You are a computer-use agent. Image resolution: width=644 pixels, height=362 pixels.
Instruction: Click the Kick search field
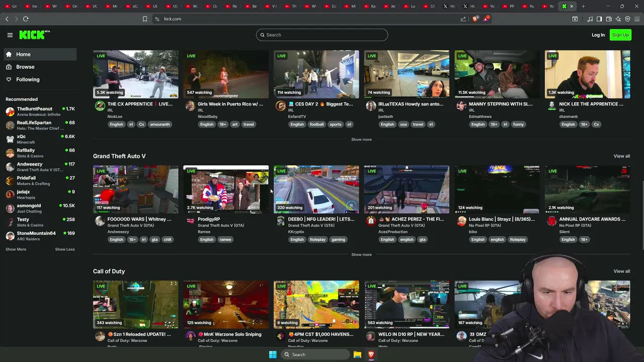click(x=322, y=35)
